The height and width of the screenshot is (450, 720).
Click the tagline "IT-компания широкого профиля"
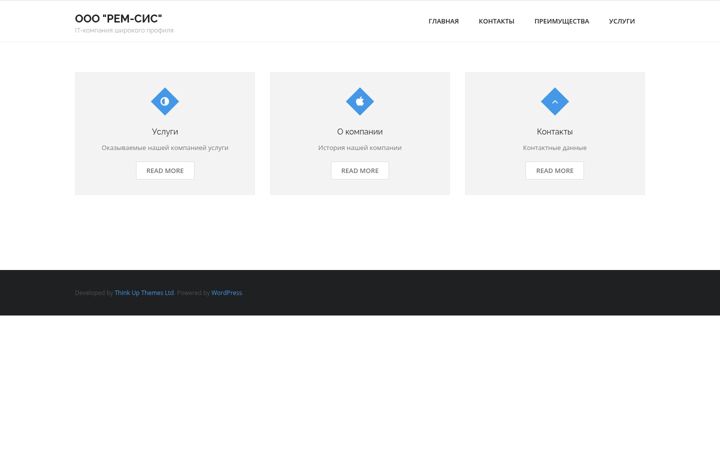[124, 30]
